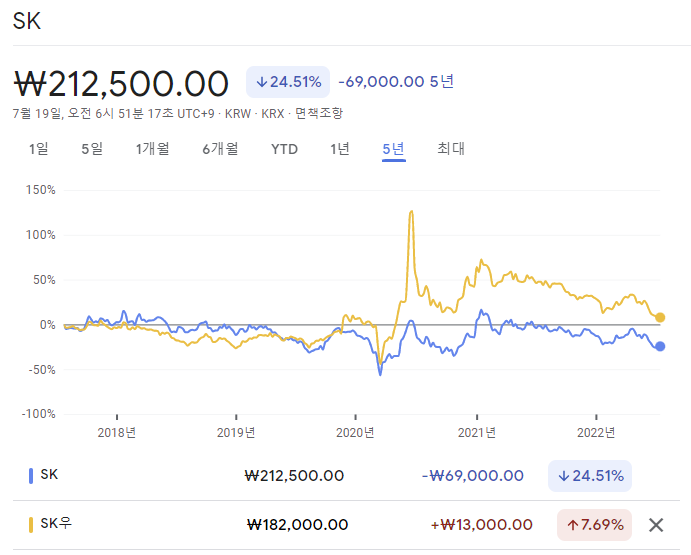The image size is (691, 555).
Task: Click the 2020년 axis label
Action: (x=355, y=432)
